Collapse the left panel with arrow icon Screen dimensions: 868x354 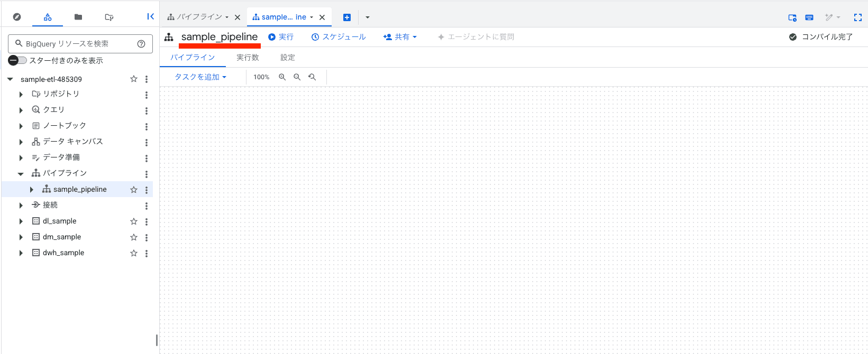pos(150,17)
